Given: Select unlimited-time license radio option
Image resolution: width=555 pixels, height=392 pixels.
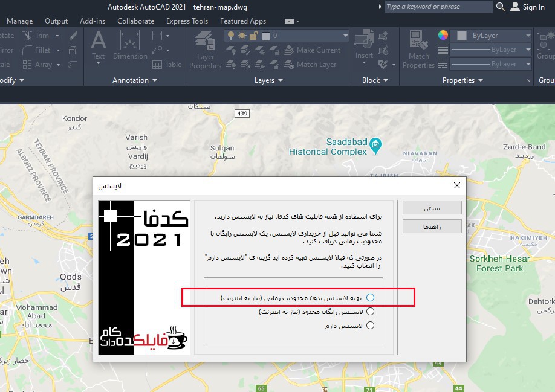Looking at the screenshot, I should point(370,297).
